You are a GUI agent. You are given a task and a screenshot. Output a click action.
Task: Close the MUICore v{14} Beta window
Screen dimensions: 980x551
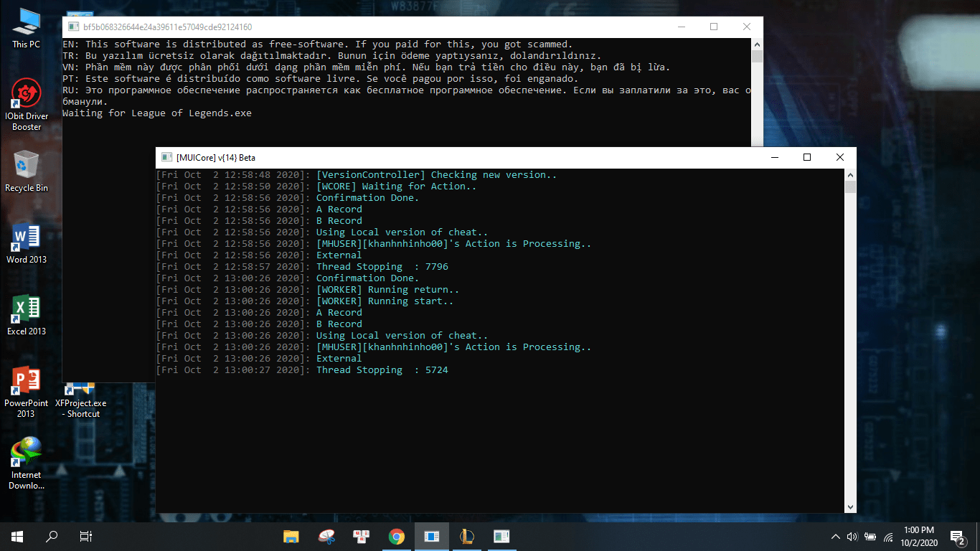(x=840, y=157)
